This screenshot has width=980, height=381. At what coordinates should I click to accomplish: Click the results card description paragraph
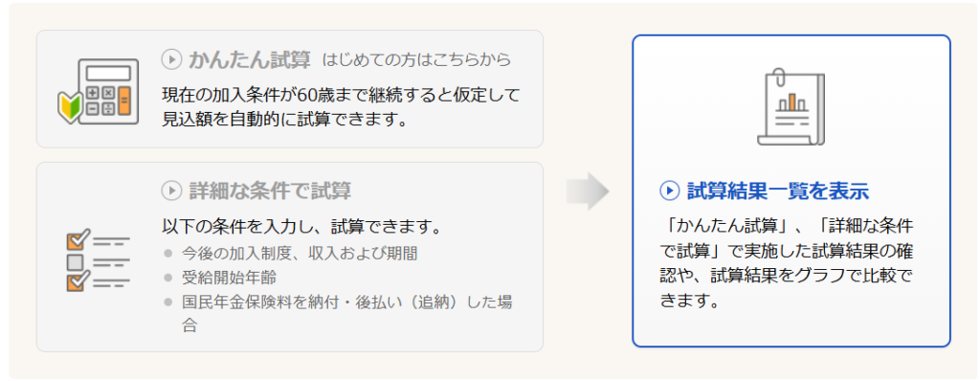click(x=787, y=262)
